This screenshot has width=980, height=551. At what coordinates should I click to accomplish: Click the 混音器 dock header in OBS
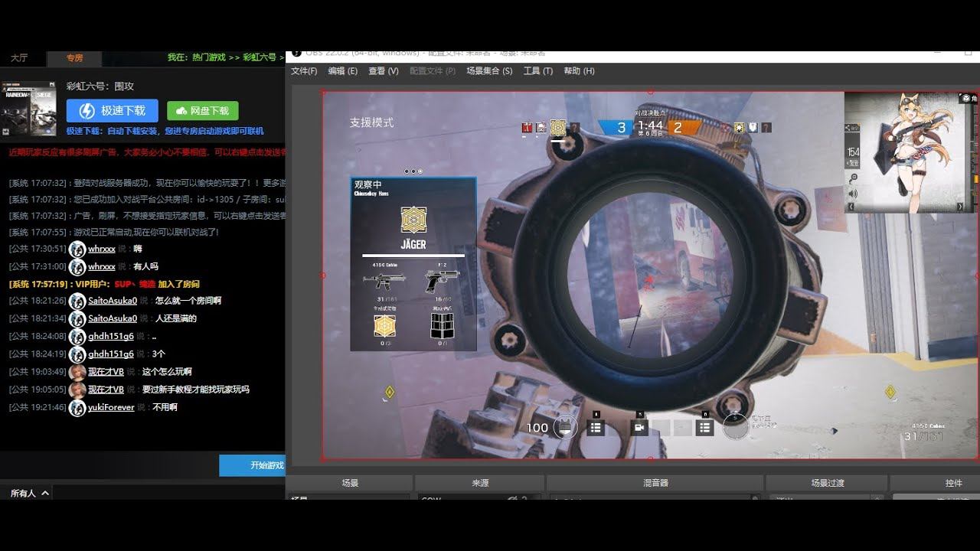tap(655, 484)
